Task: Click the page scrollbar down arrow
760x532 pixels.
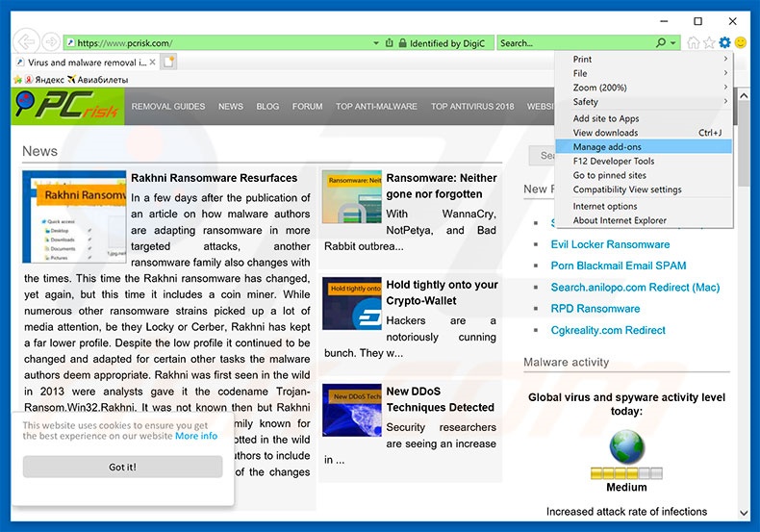Action: [x=743, y=513]
